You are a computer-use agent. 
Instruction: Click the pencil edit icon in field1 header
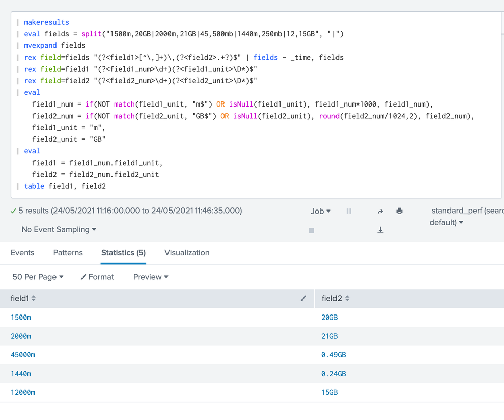click(x=303, y=299)
